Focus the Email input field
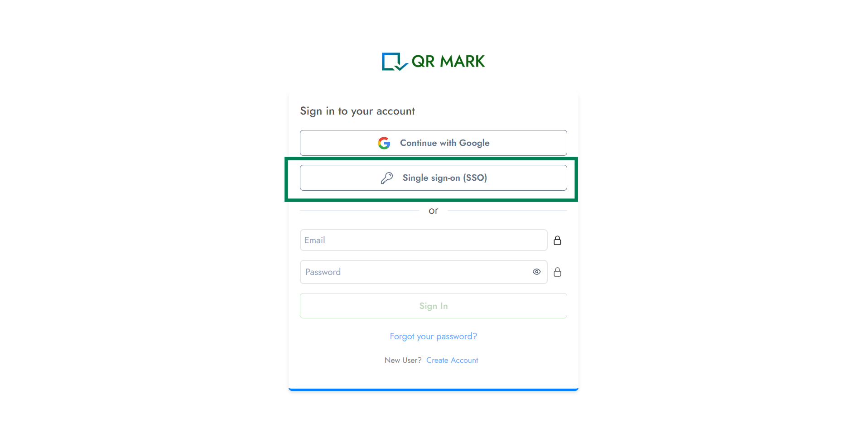Screen dimensions: 868x433 click(x=424, y=240)
